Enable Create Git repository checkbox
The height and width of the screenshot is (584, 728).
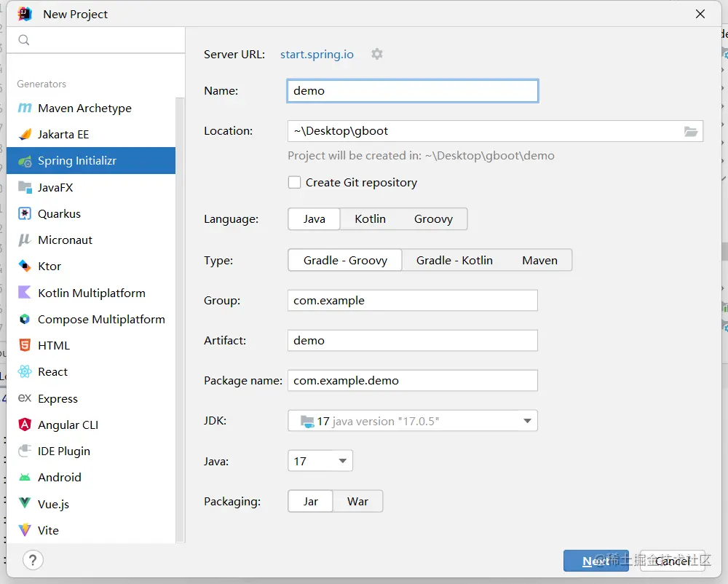click(x=295, y=183)
